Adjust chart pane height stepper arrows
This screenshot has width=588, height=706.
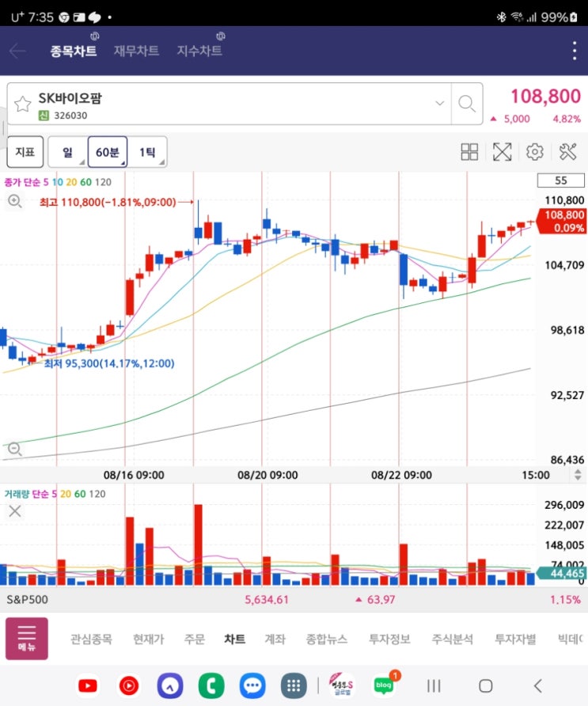click(578, 475)
